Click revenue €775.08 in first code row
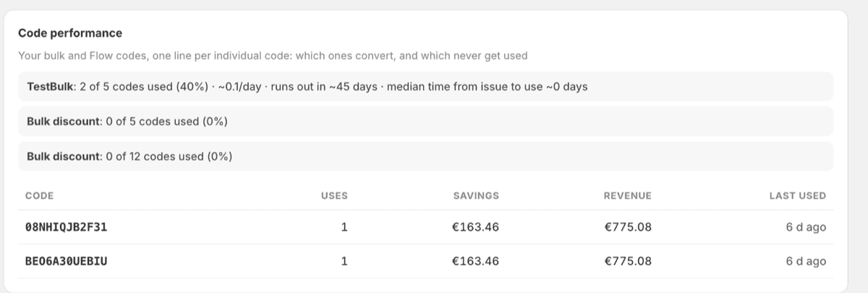Screen dimensions: 868x293 pos(628,227)
